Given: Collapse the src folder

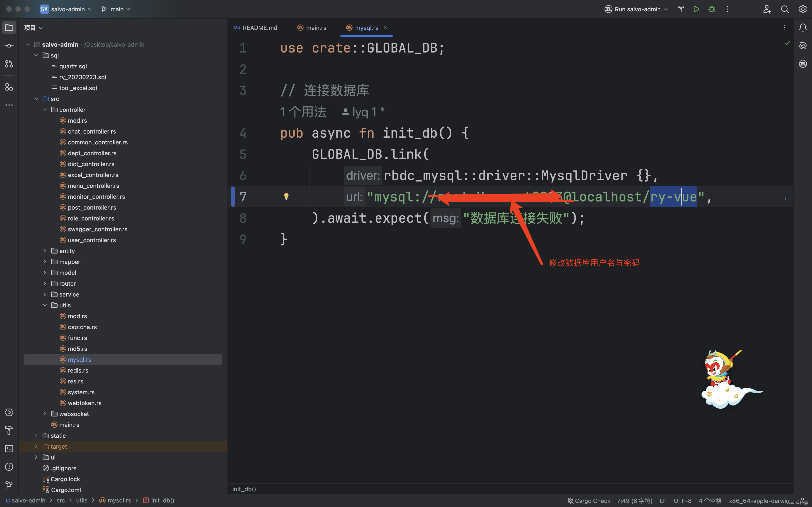Looking at the screenshot, I should coord(36,99).
